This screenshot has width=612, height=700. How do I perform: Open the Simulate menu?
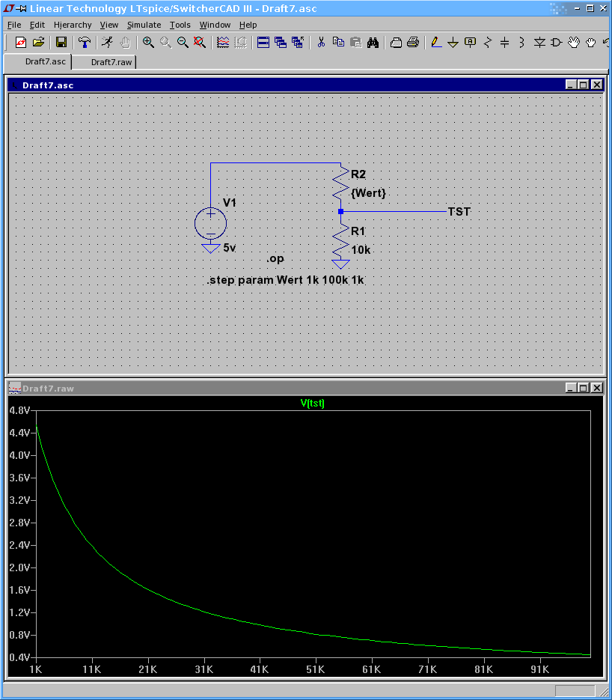(144, 25)
